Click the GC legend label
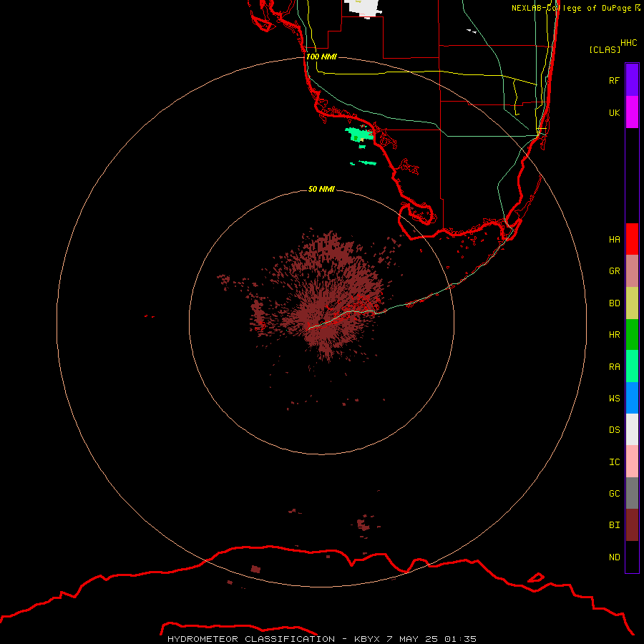 [614, 493]
